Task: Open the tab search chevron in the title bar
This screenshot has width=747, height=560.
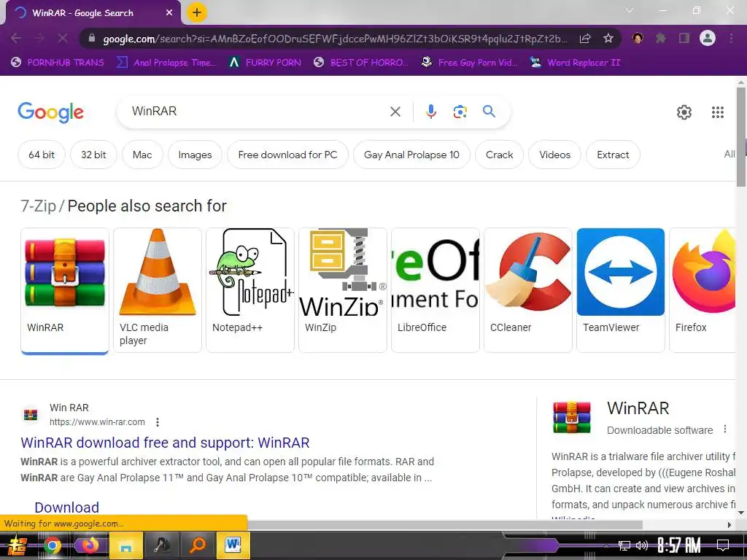Action: (x=630, y=10)
